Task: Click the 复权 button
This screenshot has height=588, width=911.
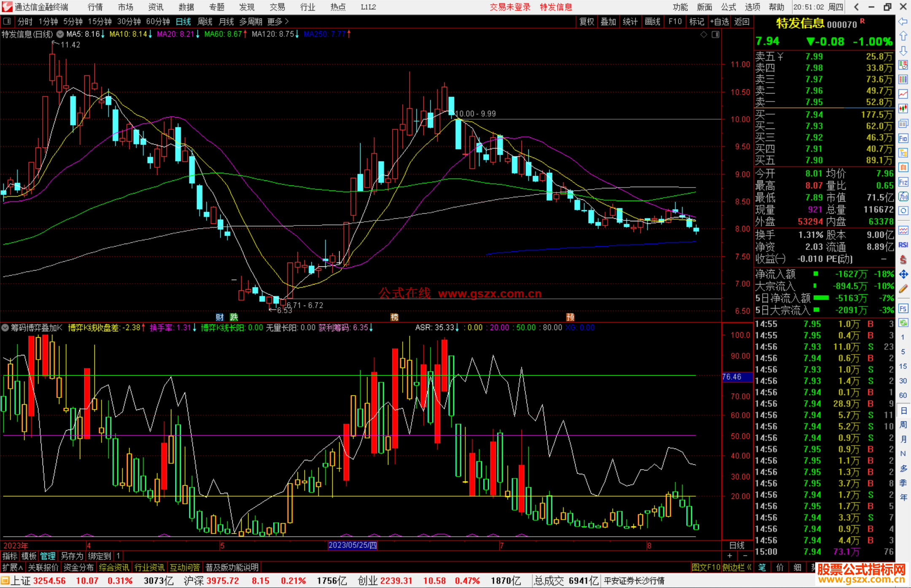Action: tap(587, 21)
